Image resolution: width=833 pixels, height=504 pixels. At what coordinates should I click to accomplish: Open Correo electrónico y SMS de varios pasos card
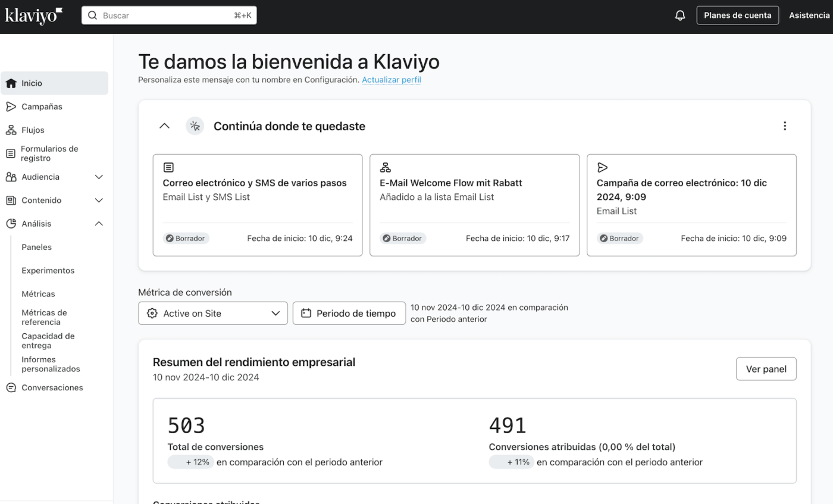(258, 205)
